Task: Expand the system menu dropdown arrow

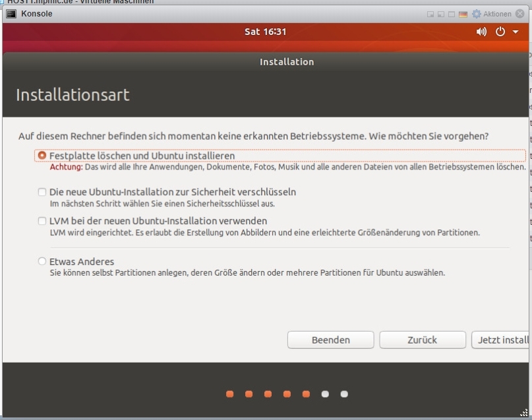Action: [x=516, y=32]
